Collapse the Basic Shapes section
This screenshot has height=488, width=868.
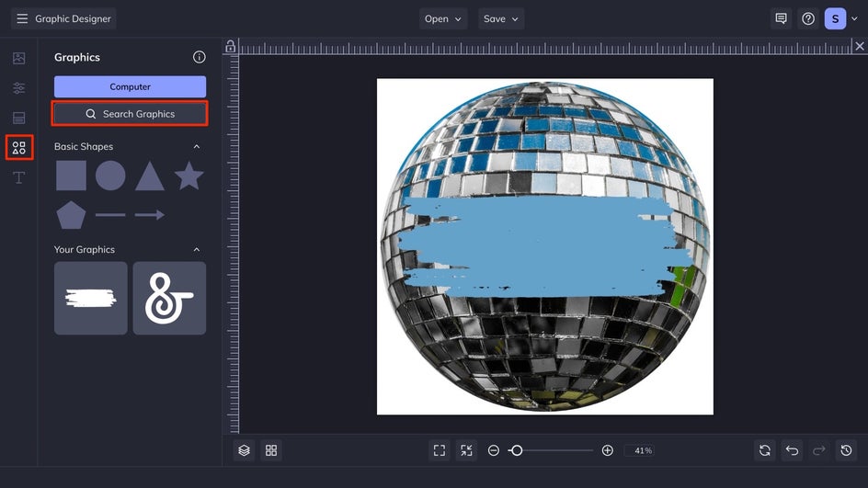click(196, 146)
